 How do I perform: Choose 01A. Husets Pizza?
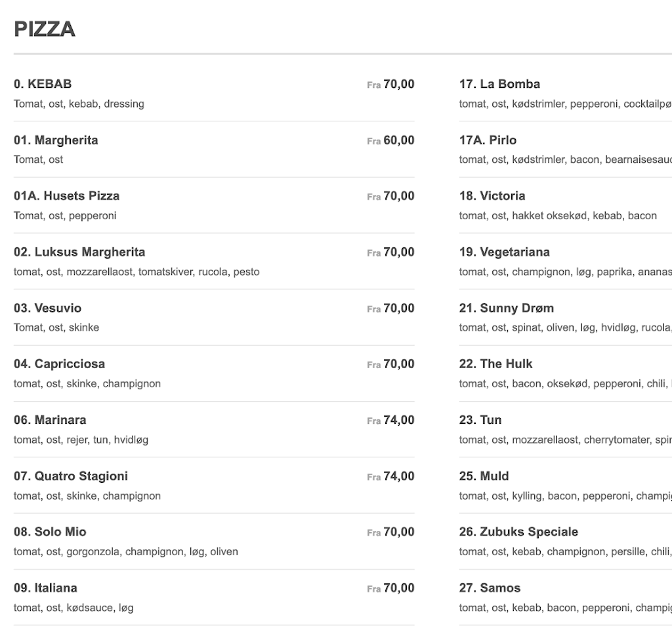pos(66,196)
